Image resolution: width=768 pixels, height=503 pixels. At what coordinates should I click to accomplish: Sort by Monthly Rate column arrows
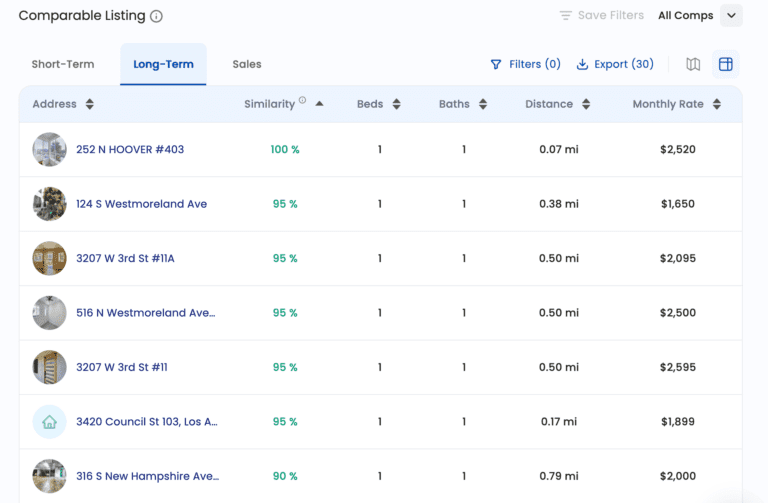click(x=716, y=104)
